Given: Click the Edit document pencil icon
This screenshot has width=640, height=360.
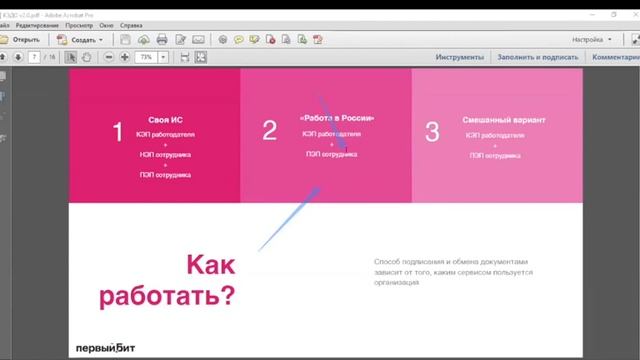Looking at the screenshot, I should click(180, 40).
